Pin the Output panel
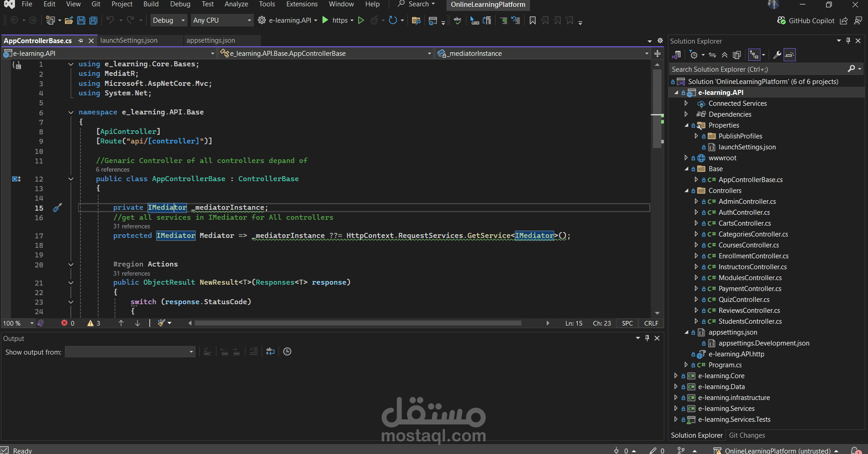 tap(647, 338)
